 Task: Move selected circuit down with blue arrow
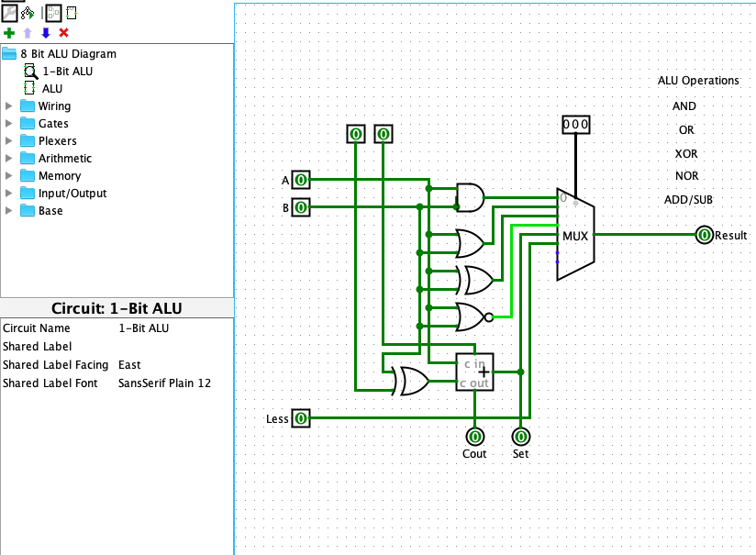(x=46, y=33)
